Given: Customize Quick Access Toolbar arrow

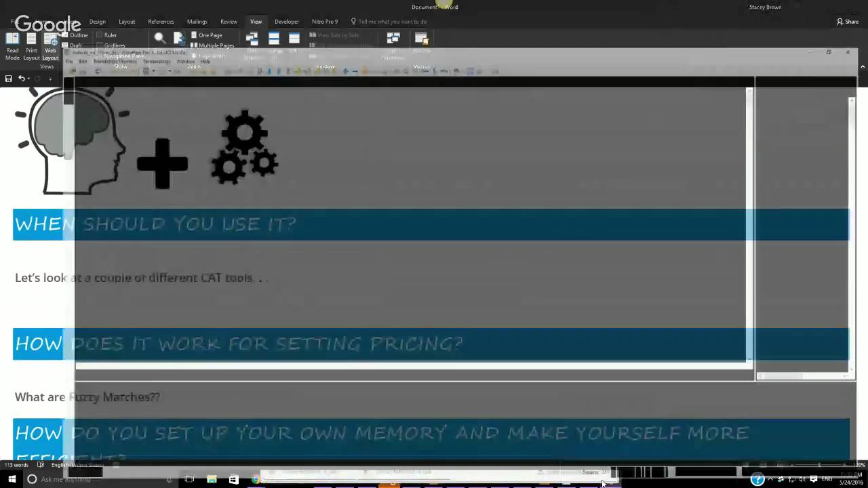Looking at the screenshot, I should click(50, 79).
